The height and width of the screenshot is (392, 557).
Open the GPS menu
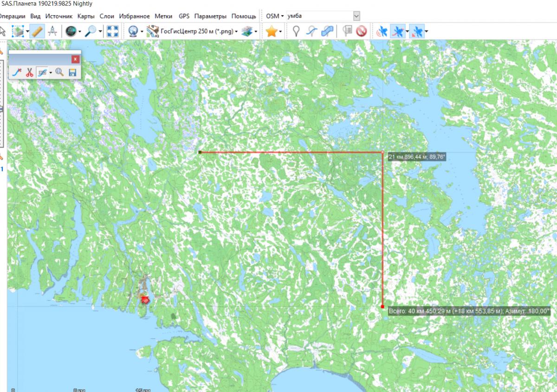tap(184, 16)
